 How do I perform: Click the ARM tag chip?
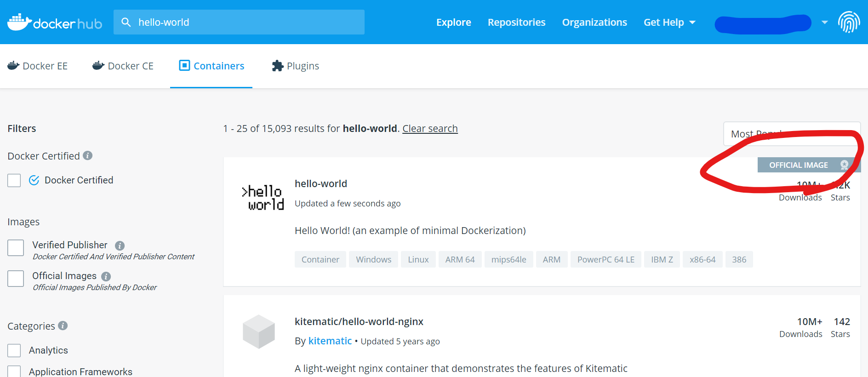552,259
